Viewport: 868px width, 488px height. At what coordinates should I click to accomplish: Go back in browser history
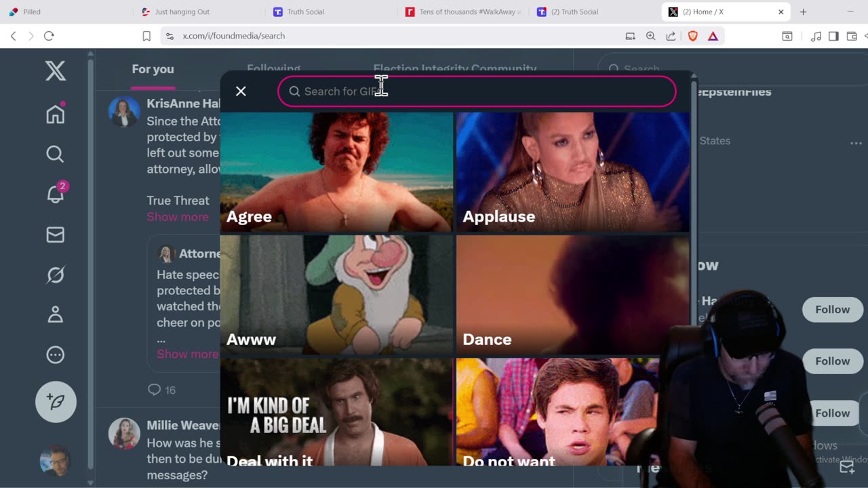[x=13, y=36]
